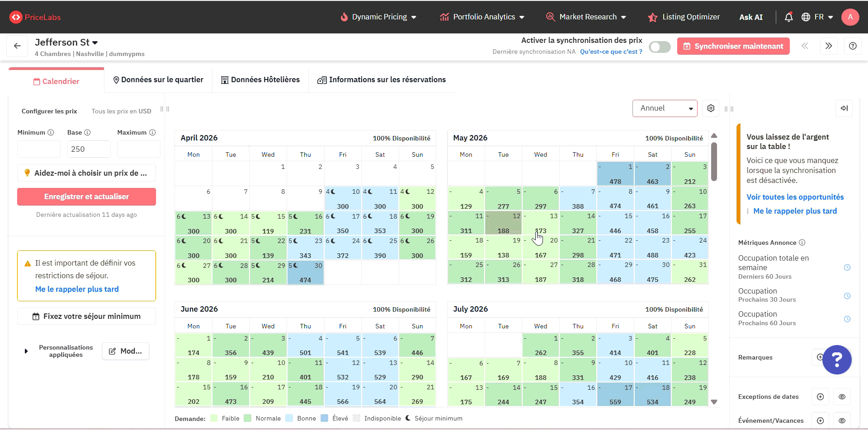
Task: Open the Annuel view dropdown
Action: (665, 108)
